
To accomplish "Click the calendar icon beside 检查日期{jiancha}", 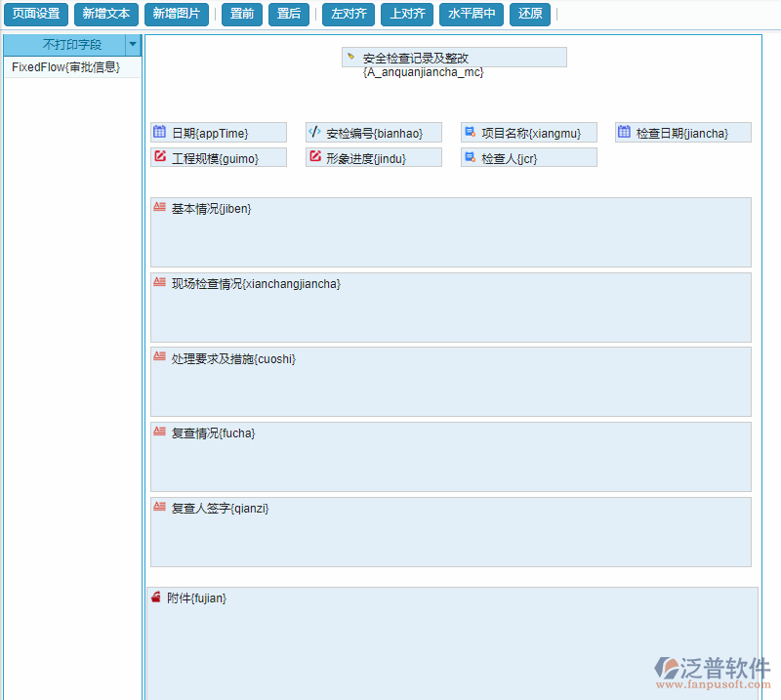I will 624,132.
